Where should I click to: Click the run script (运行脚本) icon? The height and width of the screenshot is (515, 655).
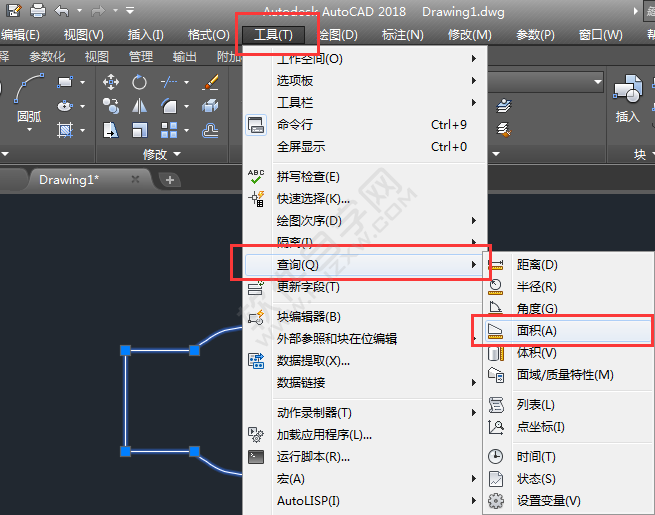256,457
